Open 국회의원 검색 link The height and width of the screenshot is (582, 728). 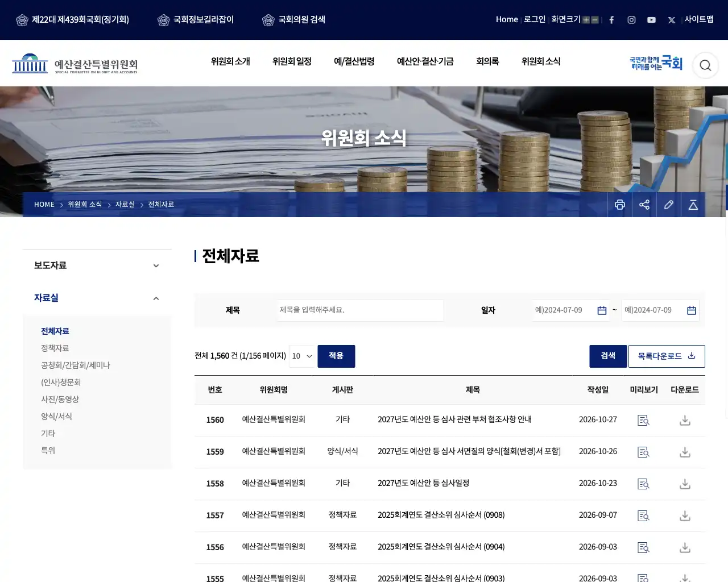[x=293, y=20]
